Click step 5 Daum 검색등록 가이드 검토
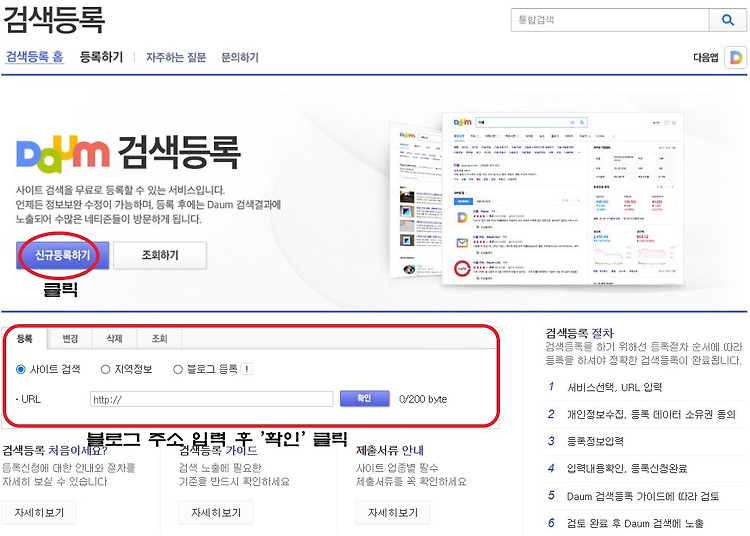The image size is (750, 536). pyautogui.click(x=643, y=496)
